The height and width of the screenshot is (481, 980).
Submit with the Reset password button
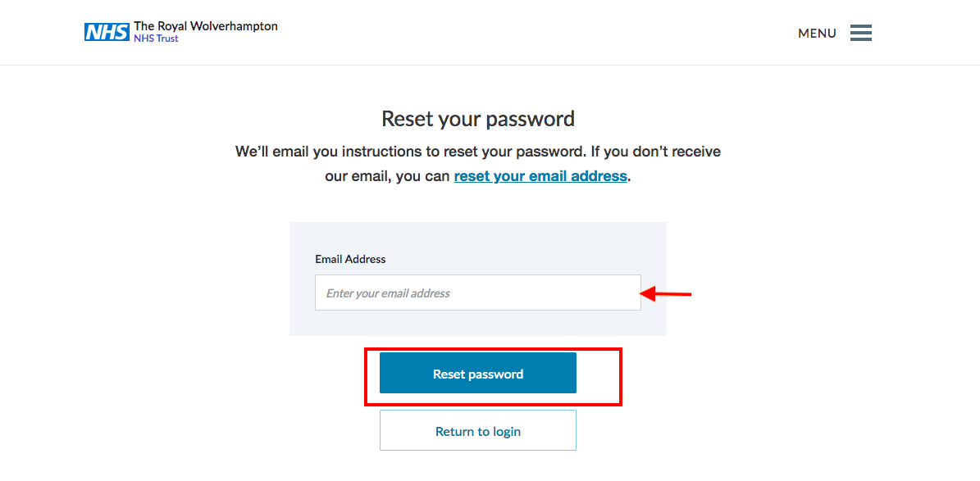[x=478, y=373]
